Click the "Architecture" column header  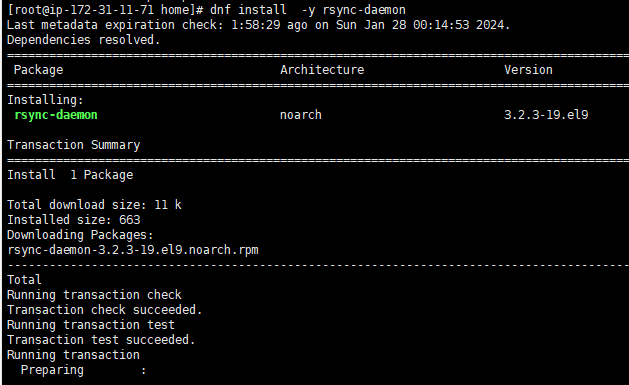[322, 70]
